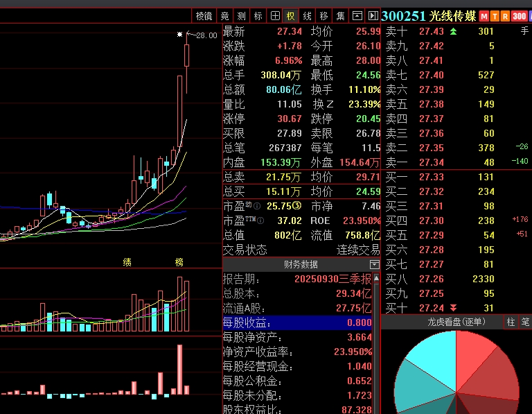Click the 标 marker toolbar button
532x414 pixels.
pos(258,16)
